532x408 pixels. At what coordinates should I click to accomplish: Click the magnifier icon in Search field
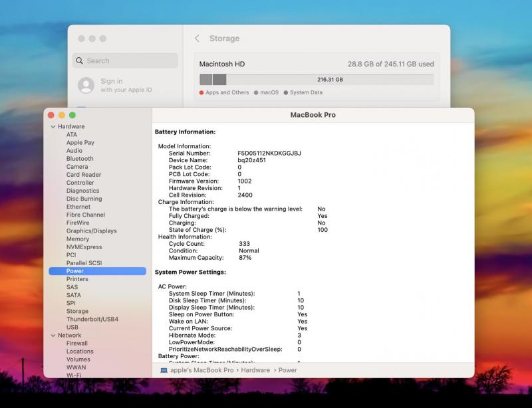[x=80, y=61]
